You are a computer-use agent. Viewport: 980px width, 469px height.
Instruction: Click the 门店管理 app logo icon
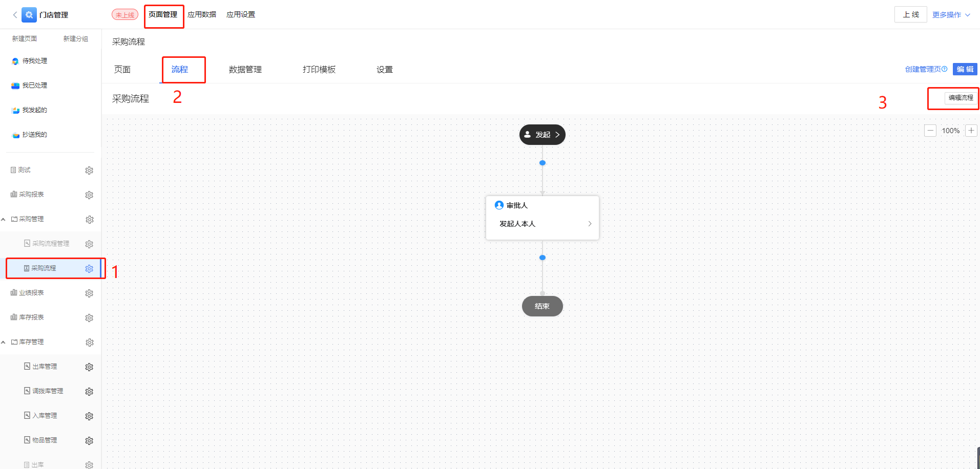coord(29,15)
